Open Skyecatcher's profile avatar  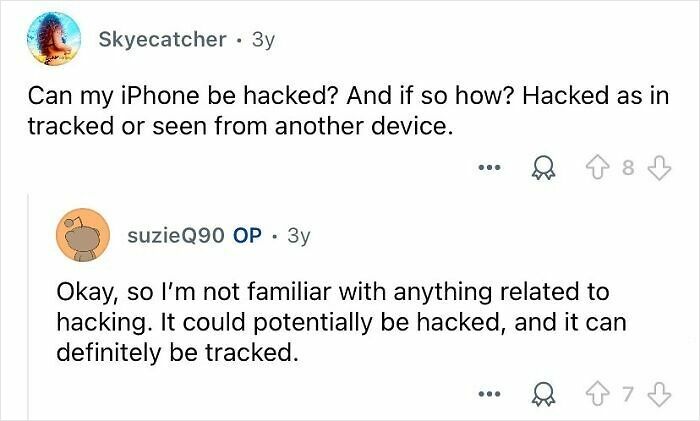click(54, 39)
